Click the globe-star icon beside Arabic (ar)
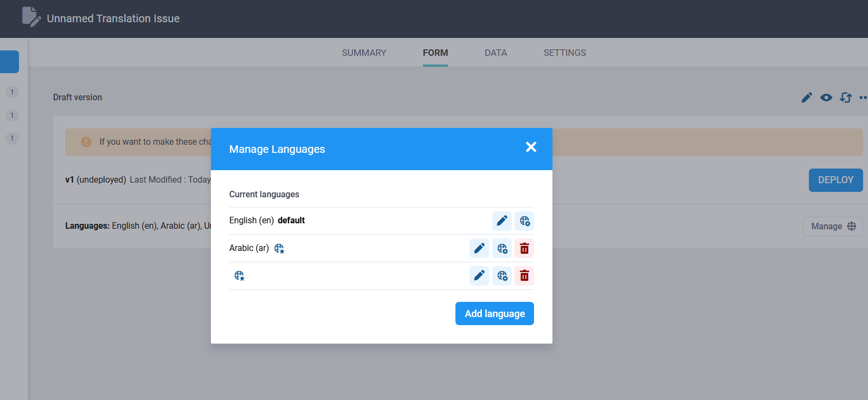This screenshot has width=868, height=400. click(x=279, y=248)
